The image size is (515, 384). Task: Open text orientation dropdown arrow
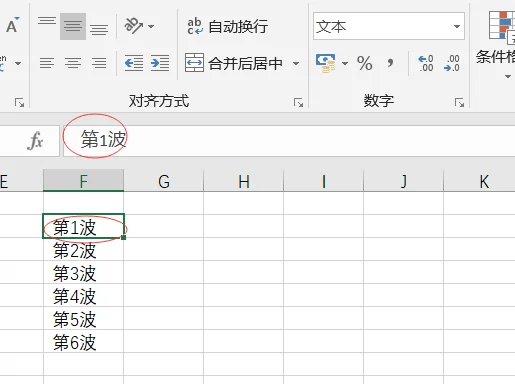pyautogui.click(x=151, y=26)
